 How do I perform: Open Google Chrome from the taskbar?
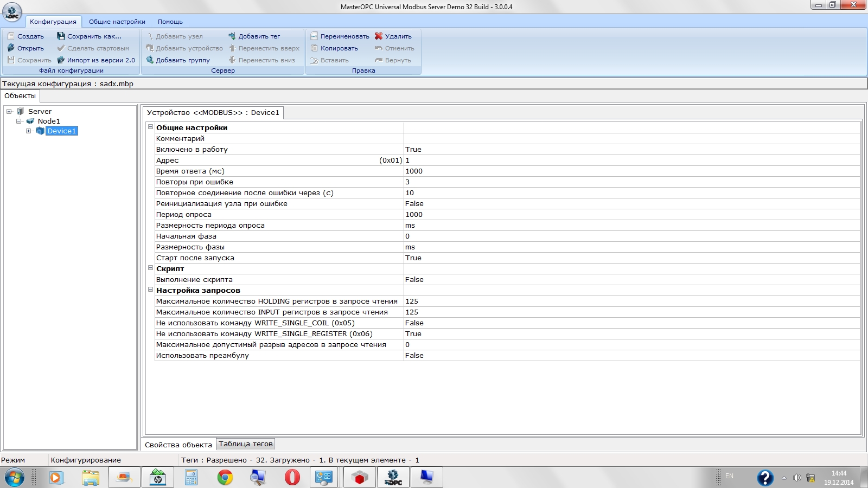pyautogui.click(x=225, y=477)
